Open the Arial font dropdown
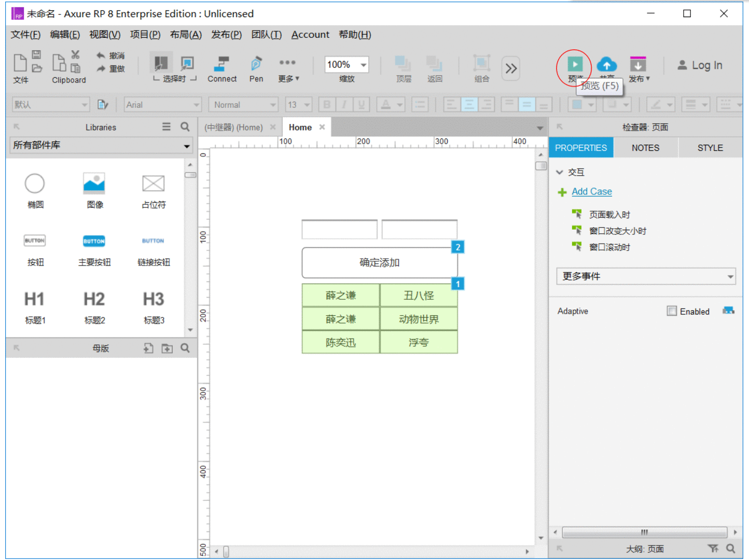The image size is (749, 560). 163,105
